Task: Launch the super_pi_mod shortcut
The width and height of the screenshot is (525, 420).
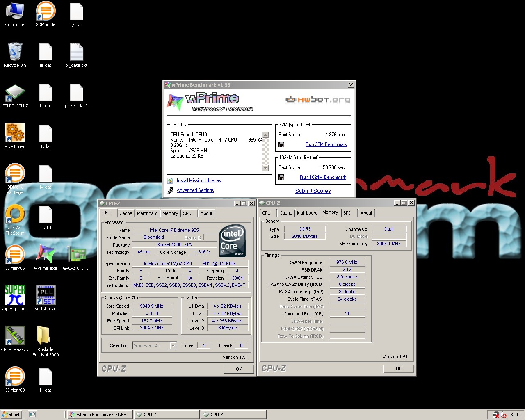Action: (x=15, y=298)
